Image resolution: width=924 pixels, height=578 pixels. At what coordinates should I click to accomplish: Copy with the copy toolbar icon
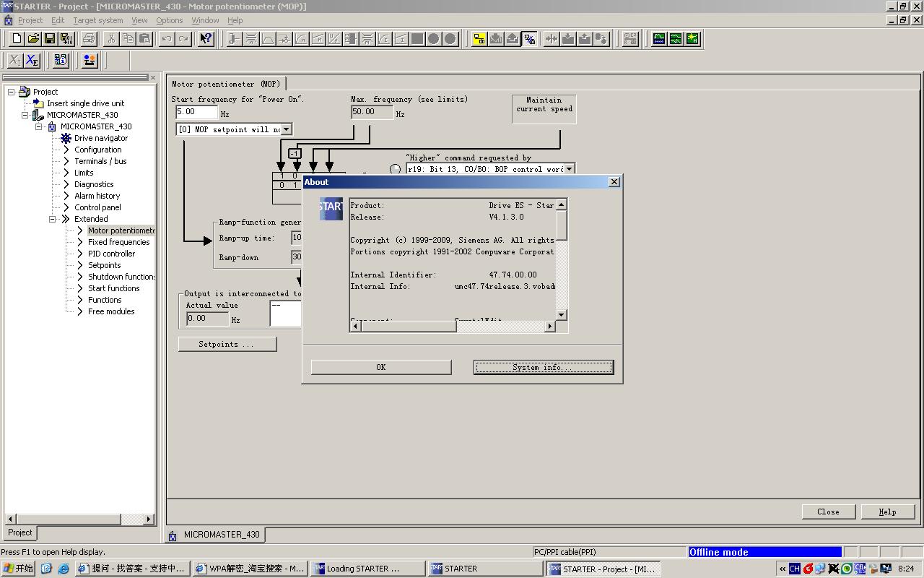(x=128, y=39)
